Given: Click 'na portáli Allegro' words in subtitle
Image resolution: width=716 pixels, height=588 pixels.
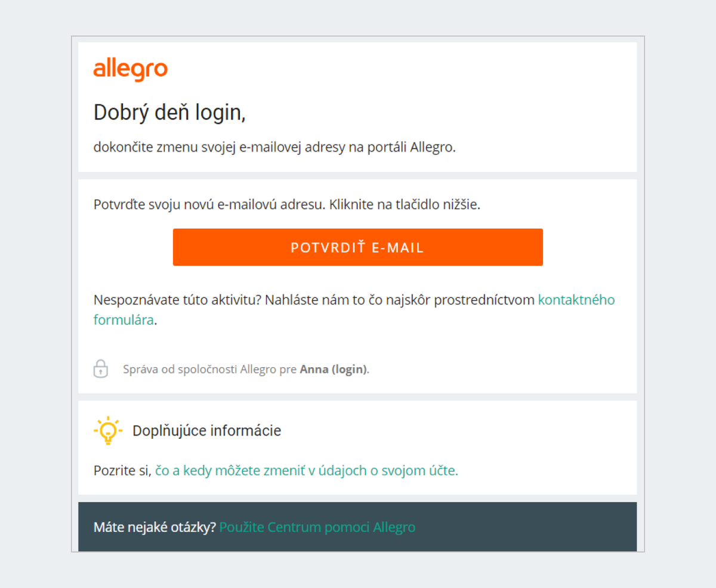Looking at the screenshot, I should (402, 147).
